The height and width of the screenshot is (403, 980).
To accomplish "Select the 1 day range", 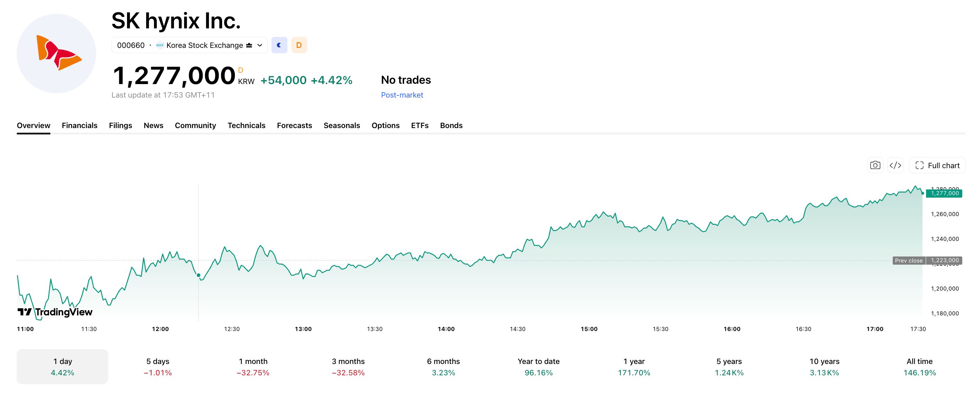I will click(x=62, y=366).
